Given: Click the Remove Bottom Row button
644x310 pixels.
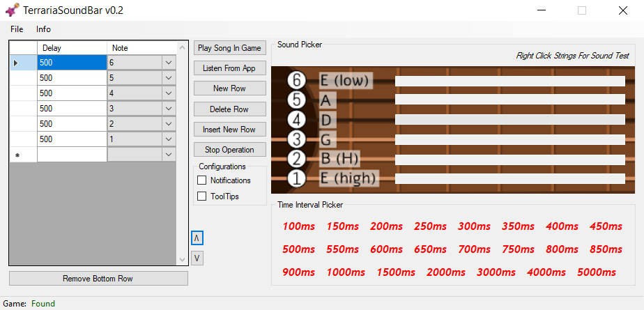Looking at the screenshot, I should 98,279.
